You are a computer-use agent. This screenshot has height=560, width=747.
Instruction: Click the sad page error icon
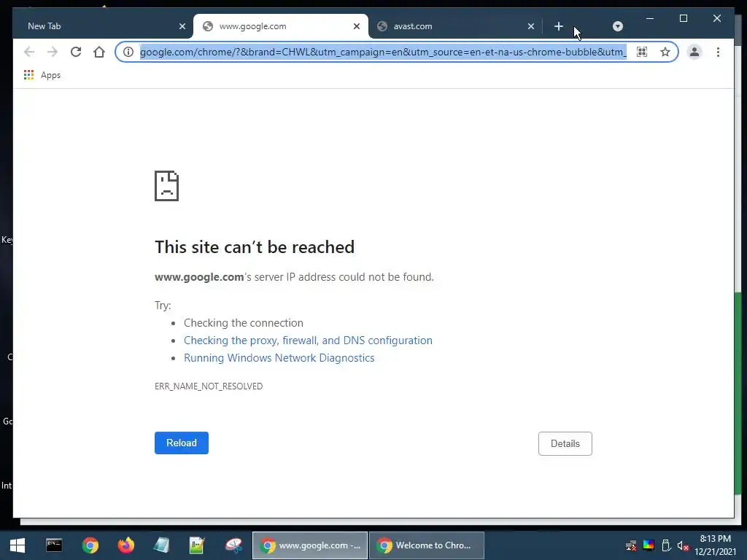click(167, 186)
